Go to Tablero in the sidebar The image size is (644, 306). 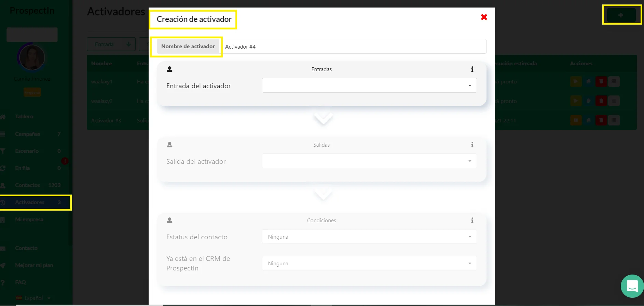point(24,117)
